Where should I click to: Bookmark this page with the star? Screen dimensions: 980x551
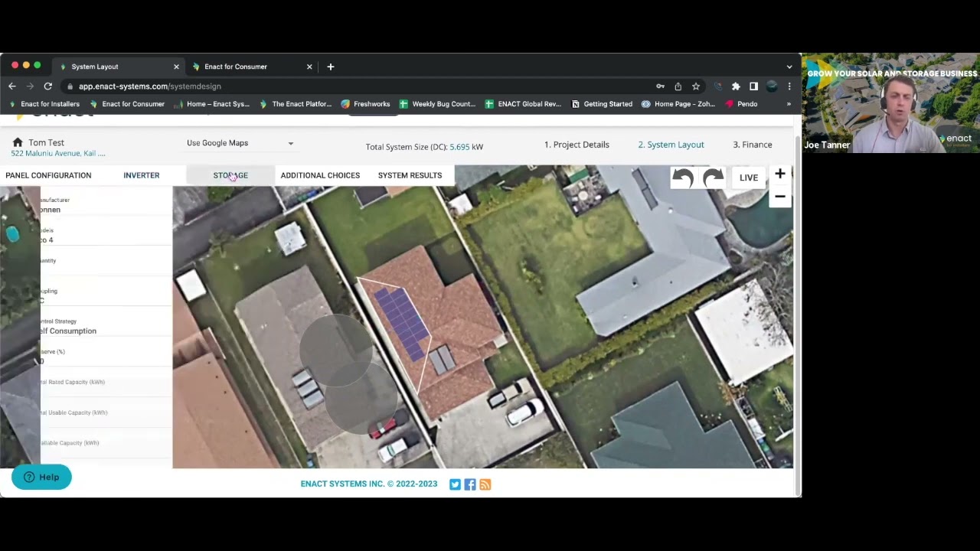695,86
